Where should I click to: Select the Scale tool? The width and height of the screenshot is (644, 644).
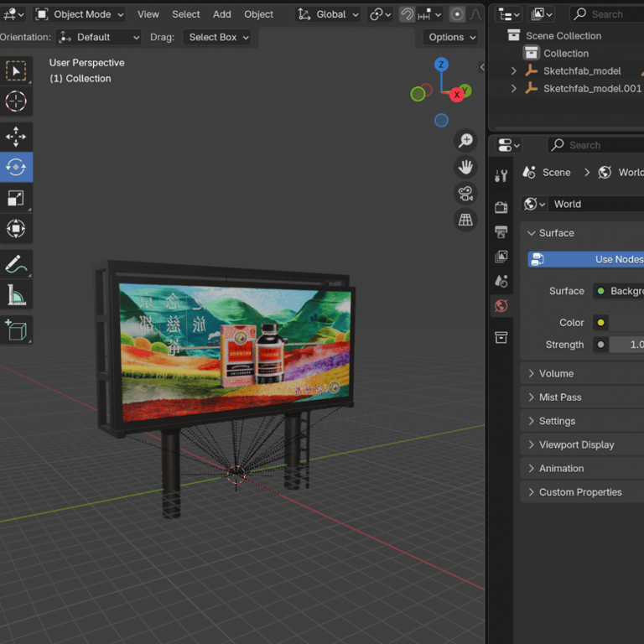(x=16, y=198)
